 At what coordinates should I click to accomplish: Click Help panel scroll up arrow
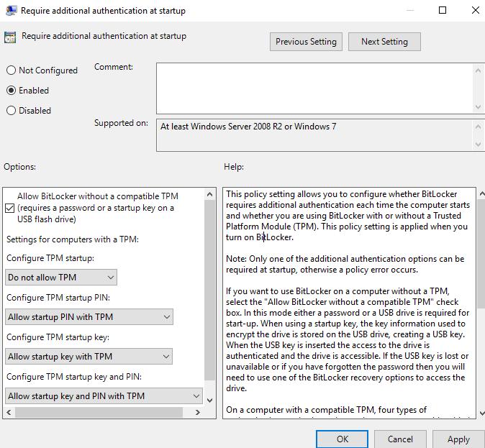[481, 194]
